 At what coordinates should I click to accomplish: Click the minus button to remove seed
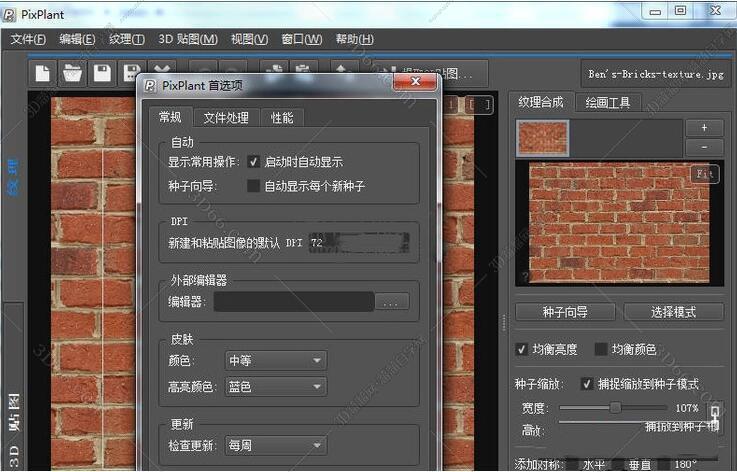coord(704,147)
